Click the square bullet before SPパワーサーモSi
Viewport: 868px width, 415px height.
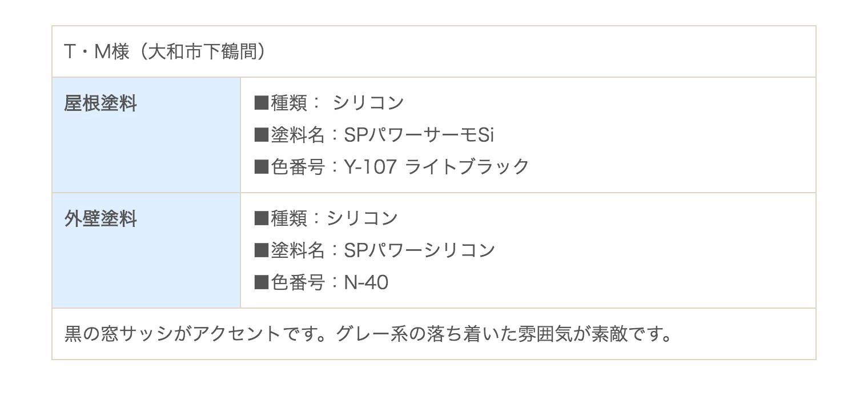click(x=262, y=135)
